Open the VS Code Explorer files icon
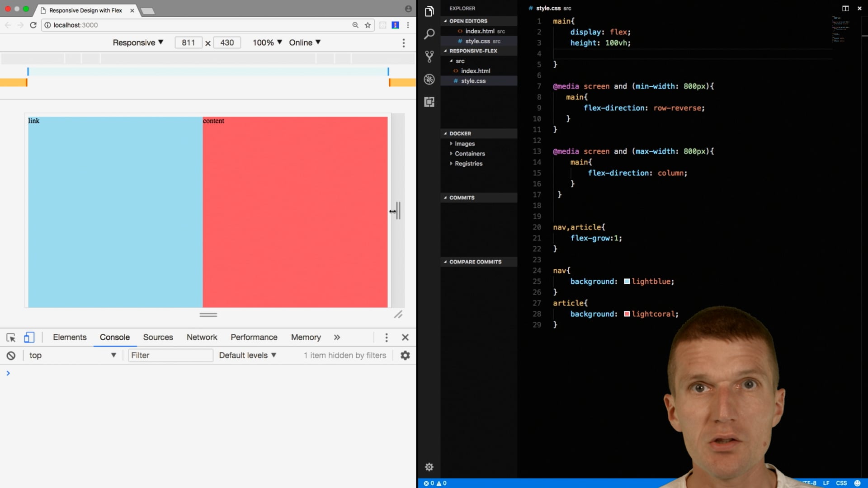868x488 pixels. [x=429, y=12]
